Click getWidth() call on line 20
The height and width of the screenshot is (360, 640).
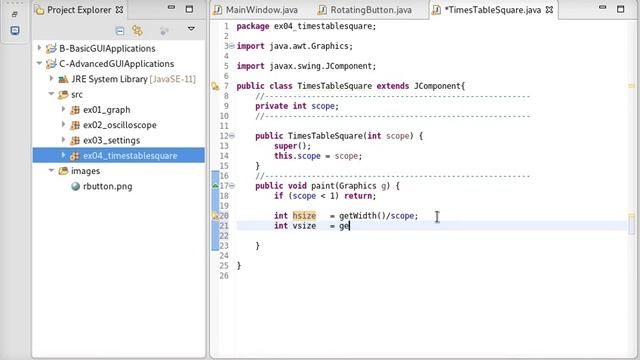(x=362, y=216)
